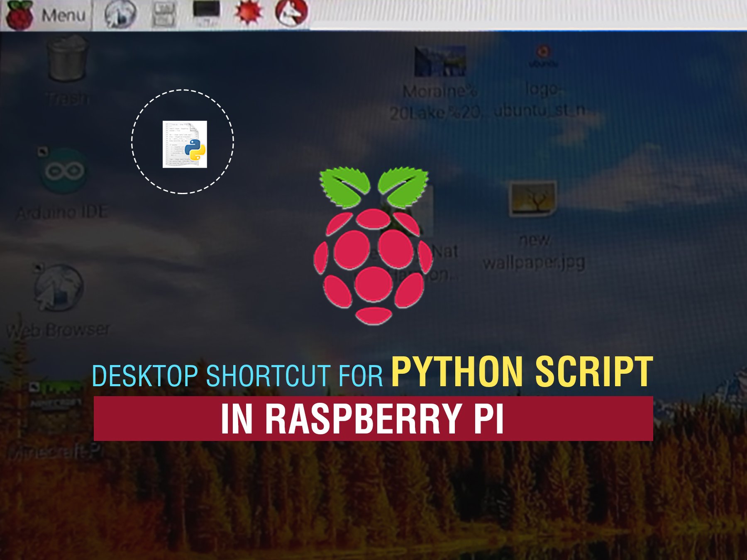The width and height of the screenshot is (747, 560).
Task: Click the raspberry logo in the top panel
Action: (19, 15)
